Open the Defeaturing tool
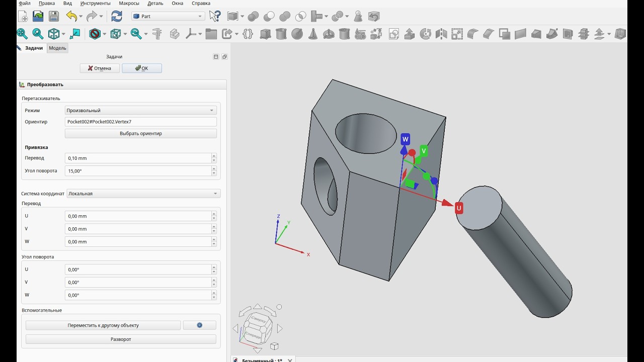Screen dimensions: 644x362 [x=374, y=16]
